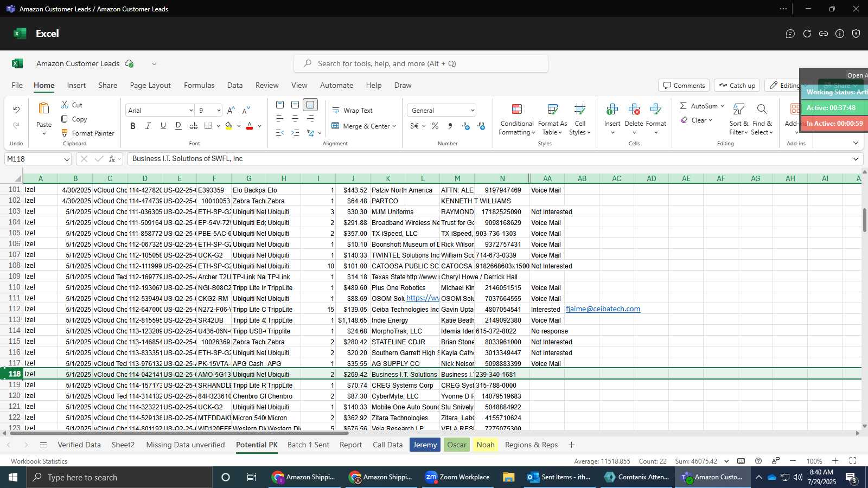
Task: Click the Increase Decimal icon
Action: (x=465, y=126)
